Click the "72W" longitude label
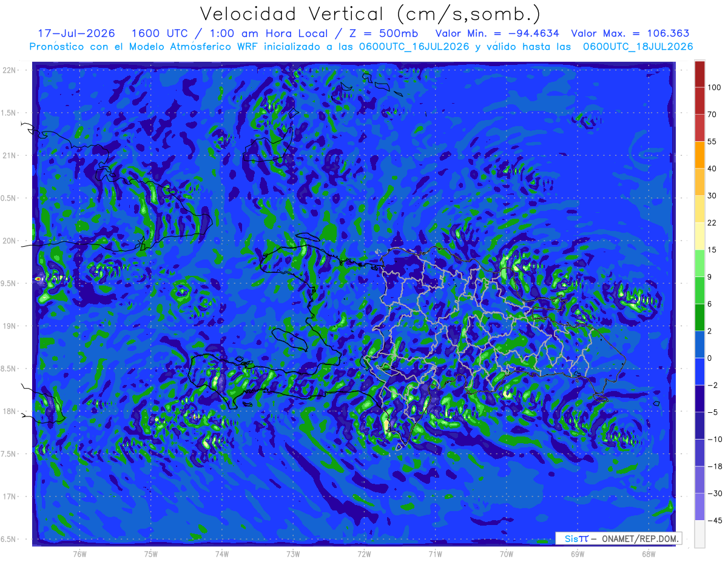The height and width of the screenshot is (562, 728). (x=364, y=553)
